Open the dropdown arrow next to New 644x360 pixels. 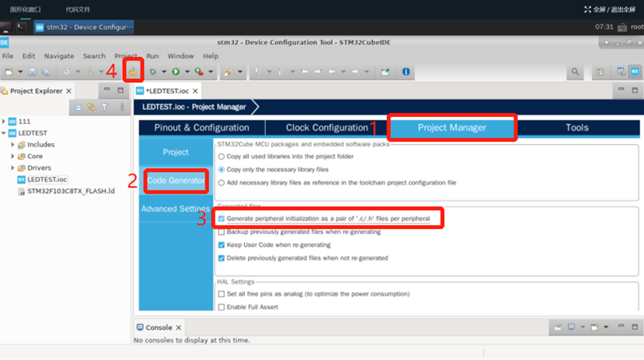[19, 72]
